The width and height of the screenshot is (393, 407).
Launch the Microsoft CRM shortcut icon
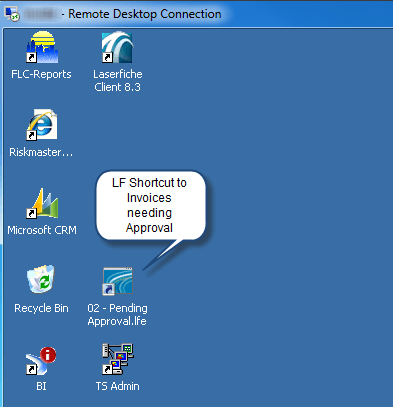coord(42,203)
